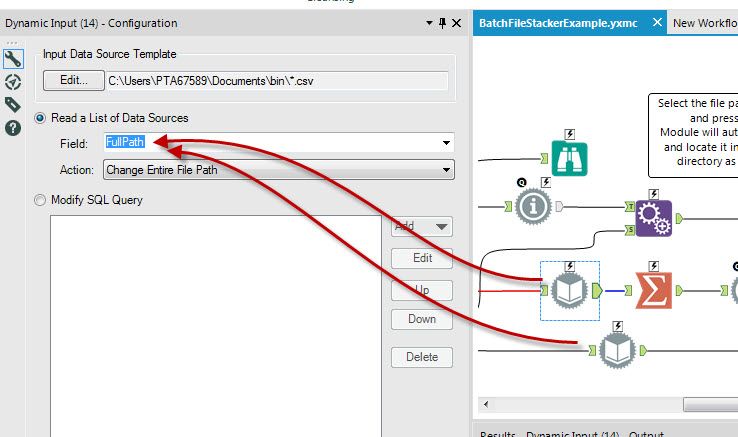Select the highlighted Dynamic Input tool
Viewport: 738px width, 437px height.
(x=570, y=291)
